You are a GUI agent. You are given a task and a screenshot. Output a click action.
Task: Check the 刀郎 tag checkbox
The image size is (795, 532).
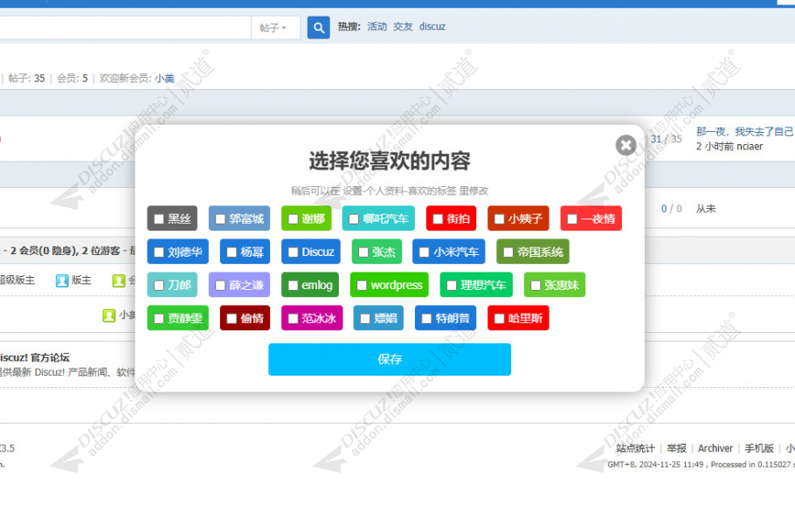click(159, 286)
